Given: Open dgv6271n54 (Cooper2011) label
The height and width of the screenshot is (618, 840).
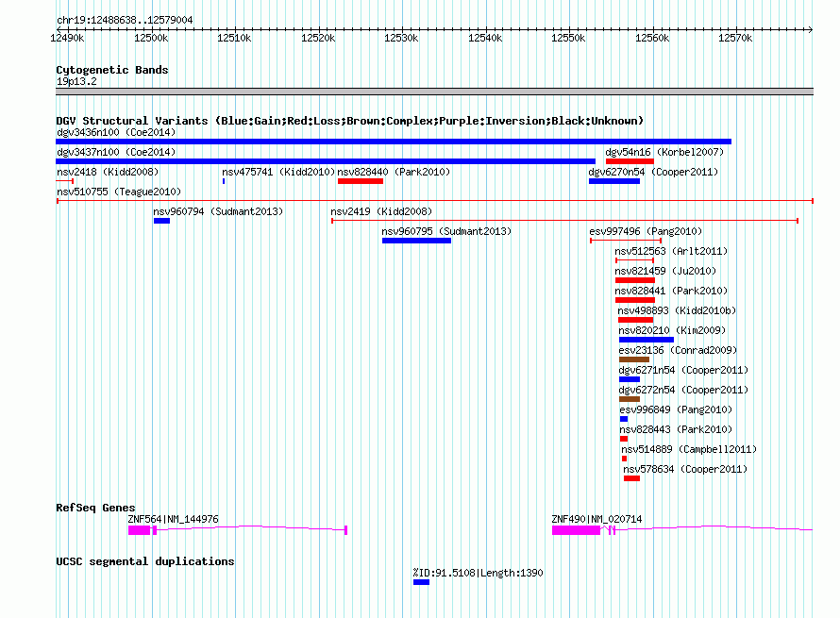Looking at the screenshot, I should coord(683,370).
